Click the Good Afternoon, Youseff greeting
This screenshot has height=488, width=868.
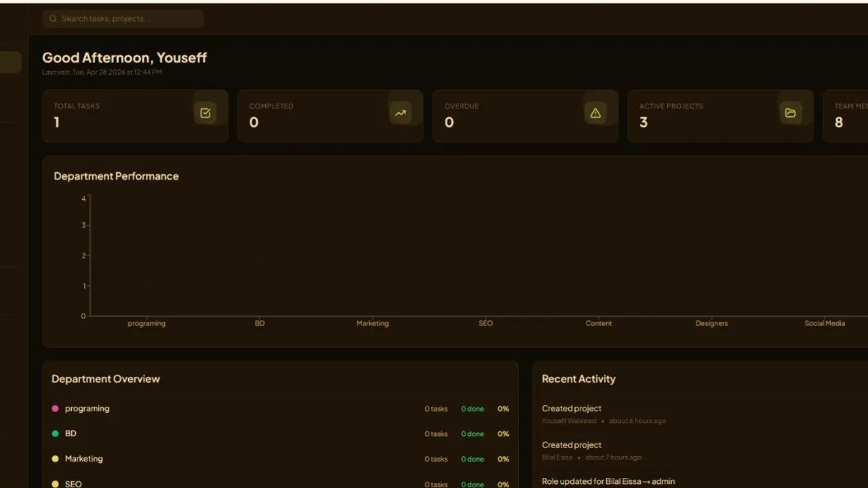point(124,58)
